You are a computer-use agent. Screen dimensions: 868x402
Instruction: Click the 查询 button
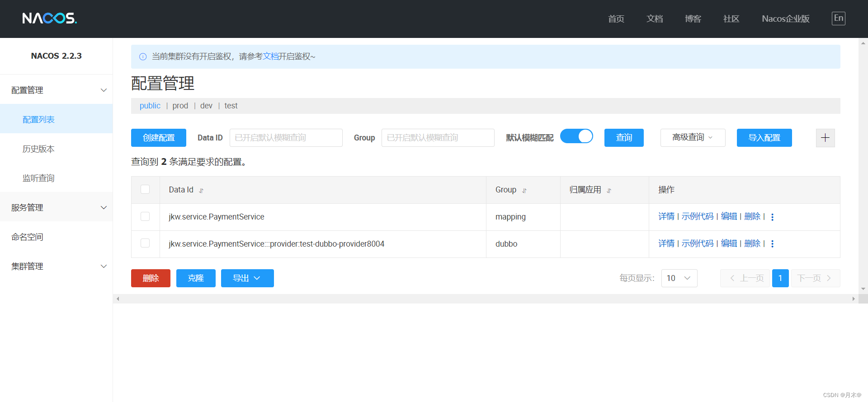[x=624, y=138]
